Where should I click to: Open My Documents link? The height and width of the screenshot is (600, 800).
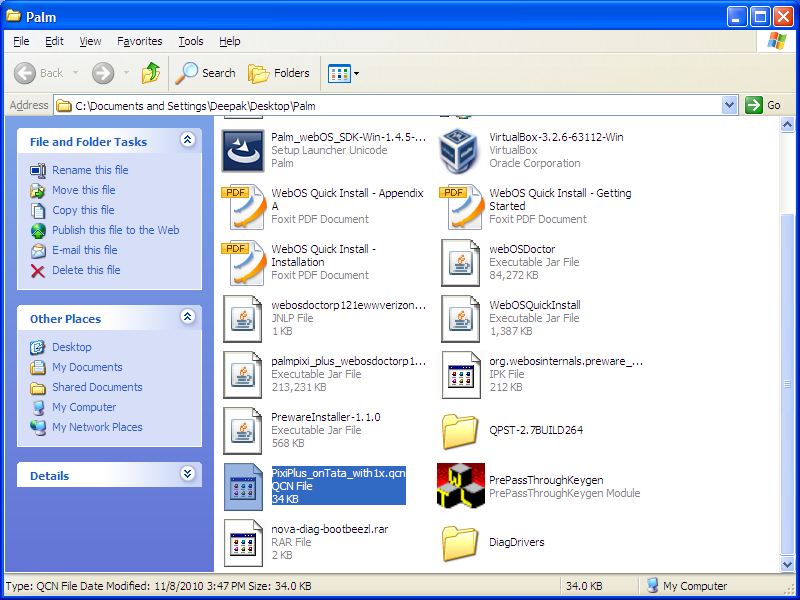[87, 367]
